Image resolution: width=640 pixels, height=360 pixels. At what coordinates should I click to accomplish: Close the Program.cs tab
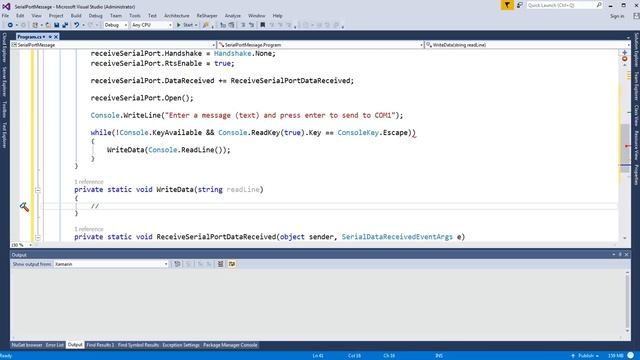click(x=56, y=37)
